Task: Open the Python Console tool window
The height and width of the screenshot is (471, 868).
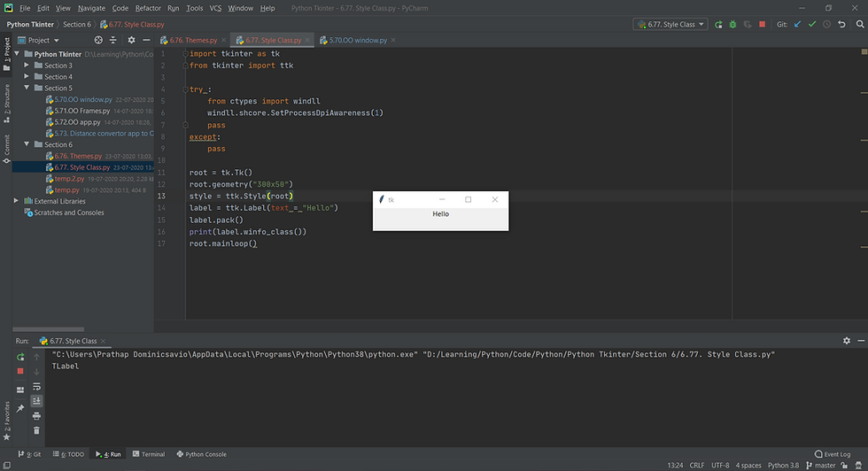Action: pyautogui.click(x=202, y=454)
